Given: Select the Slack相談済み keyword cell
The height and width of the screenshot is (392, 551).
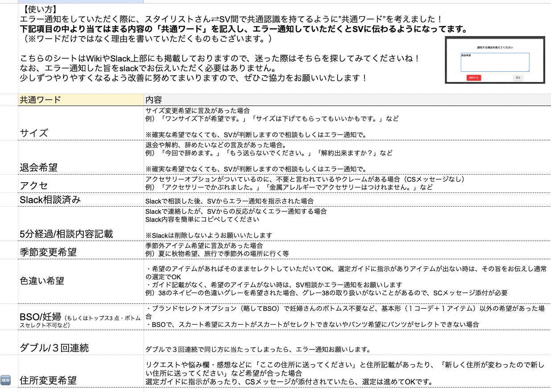Looking at the screenshot, I should [x=80, y=200].
